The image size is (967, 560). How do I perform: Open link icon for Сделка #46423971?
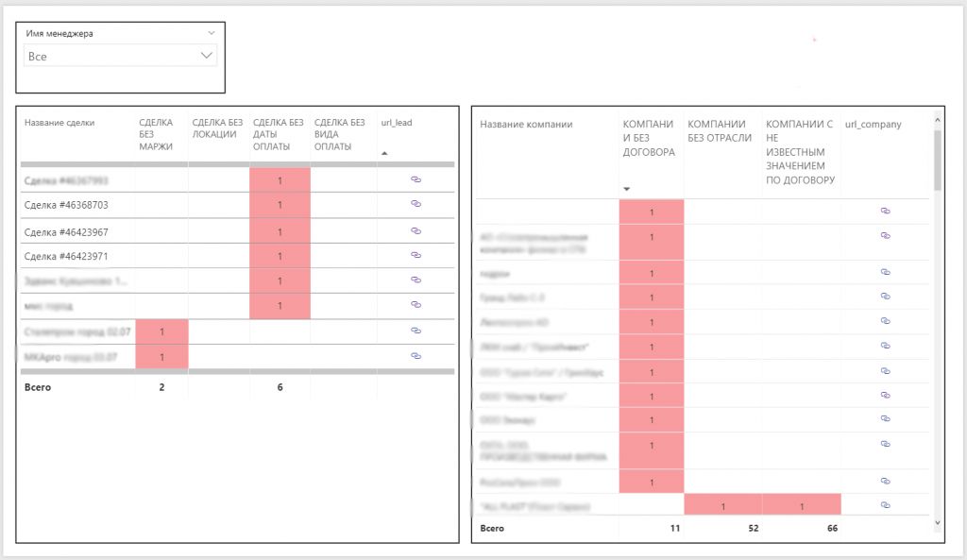[416, 255]
